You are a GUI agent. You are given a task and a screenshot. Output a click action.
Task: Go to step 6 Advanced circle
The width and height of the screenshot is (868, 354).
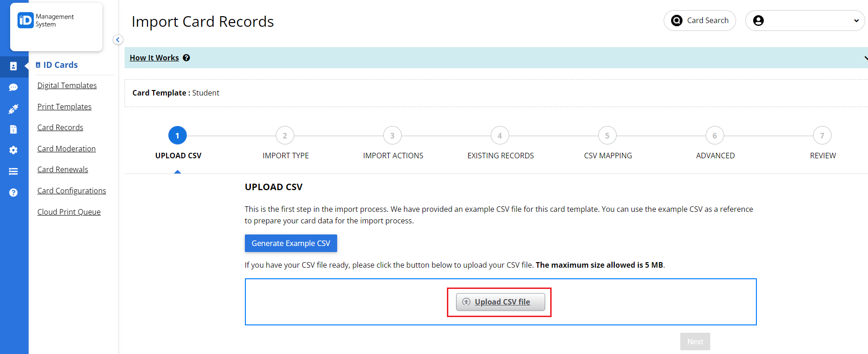(x=715, y=136)
